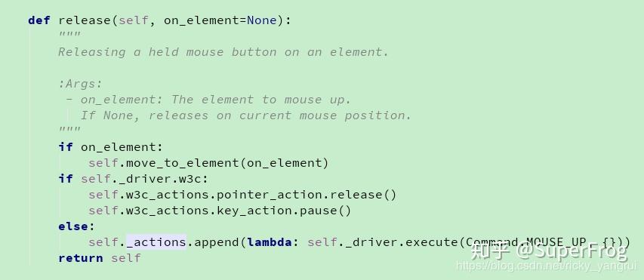Screen dimensions: 644x280
Task: Click the on_element=None parameter
Action: pyautogui.click(x=220, y=20)
